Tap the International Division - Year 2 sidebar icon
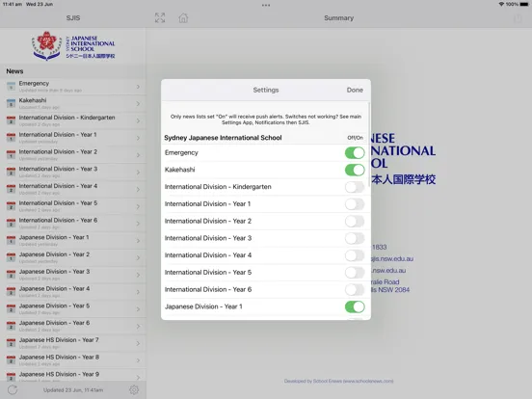 12,155
